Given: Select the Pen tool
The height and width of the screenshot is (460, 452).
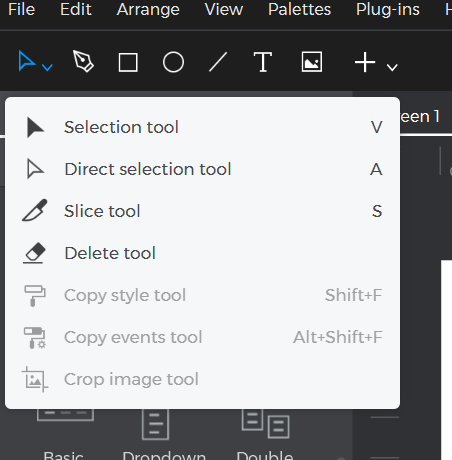Looking at the screenshot, I should click(83, 61).
